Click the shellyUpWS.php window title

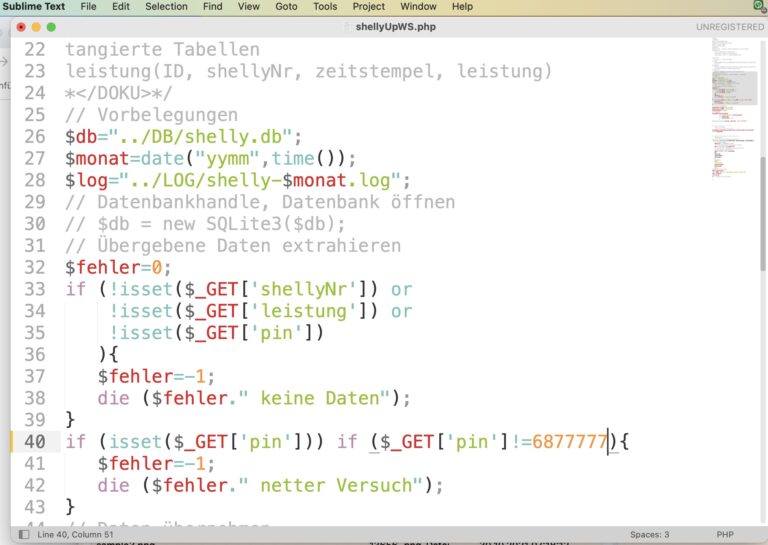click(395, 27)
